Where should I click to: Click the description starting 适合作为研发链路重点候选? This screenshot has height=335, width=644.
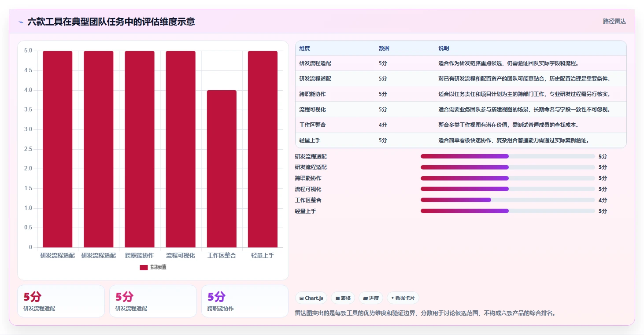click(x=508, y=63)
